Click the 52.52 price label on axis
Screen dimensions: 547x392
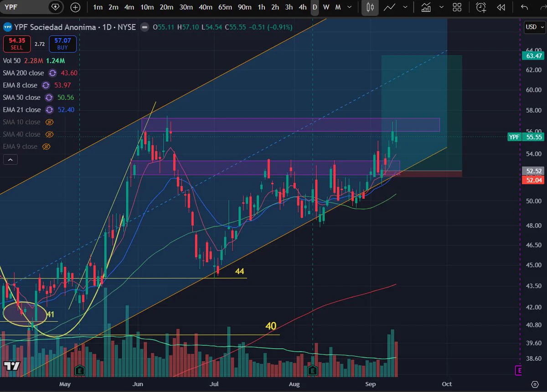[533, 171]
